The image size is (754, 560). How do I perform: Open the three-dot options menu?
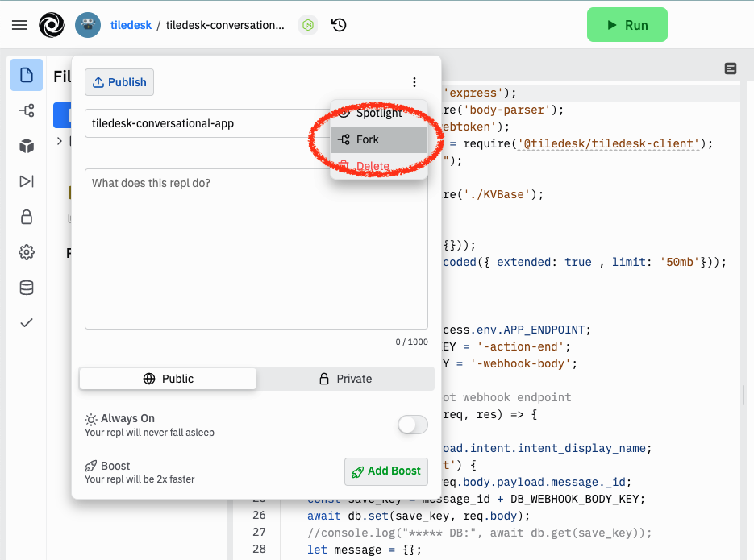coord(414,82)
